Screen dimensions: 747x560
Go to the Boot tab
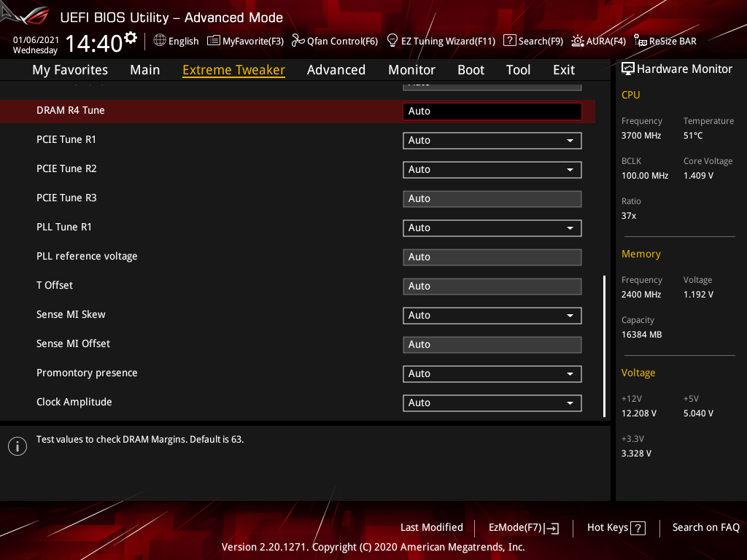coord(471,70)
